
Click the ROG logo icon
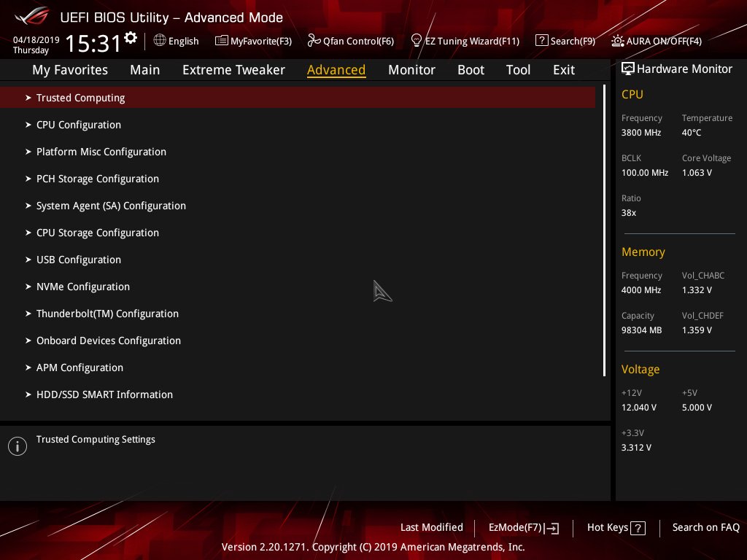[x=32, y=16]
